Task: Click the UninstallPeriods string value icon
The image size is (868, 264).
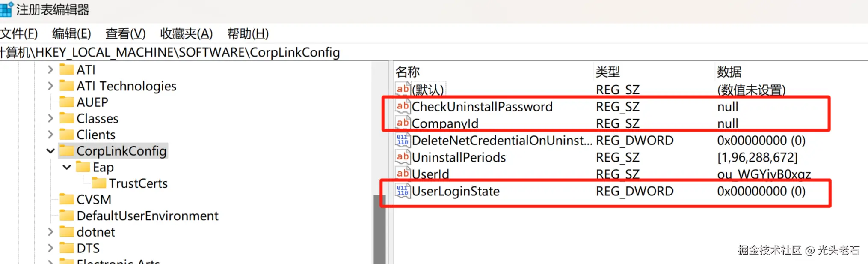Action: coord(403,157)
